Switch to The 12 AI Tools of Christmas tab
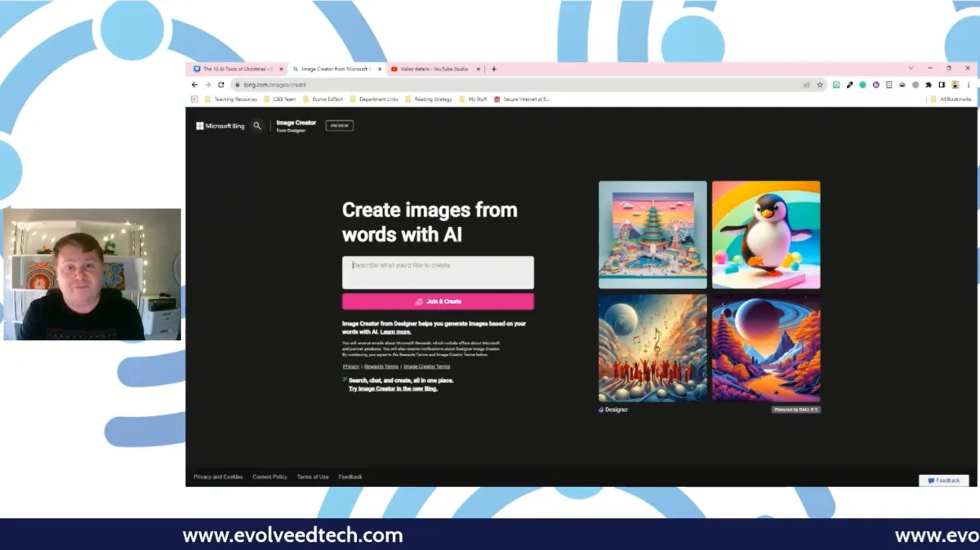Image resolution: width=980 pixels, height=550 pixels. [237, 69]
